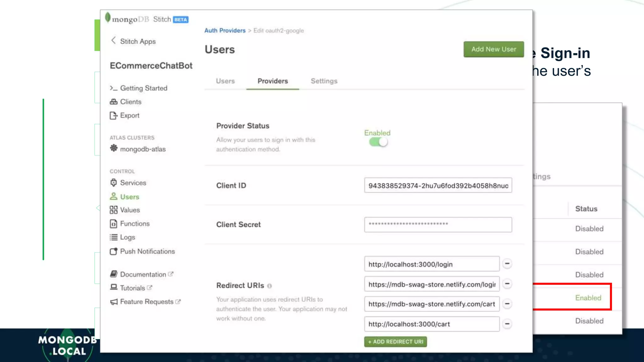Screen dimensions: 644x362
Task: Click the Add Redirect URI button
Action: pos(396,342)
